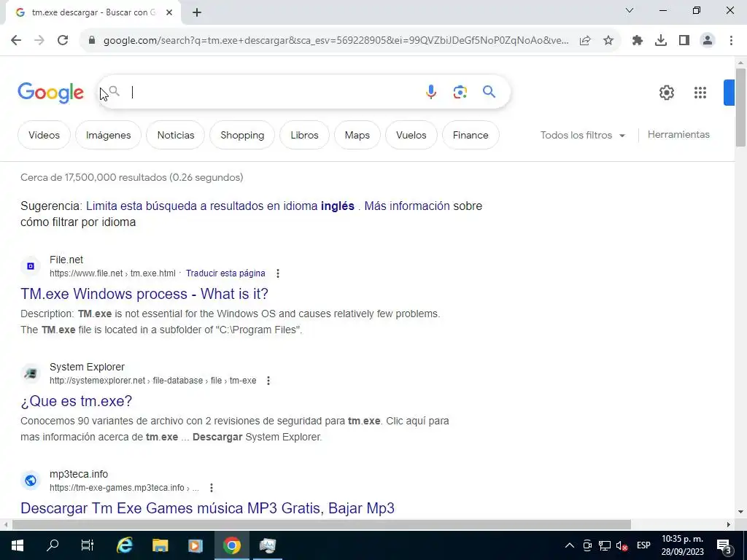This screenshot has width=747, height=560.
Task: Click the System Explorer site favicon
Action: (31, 373)
